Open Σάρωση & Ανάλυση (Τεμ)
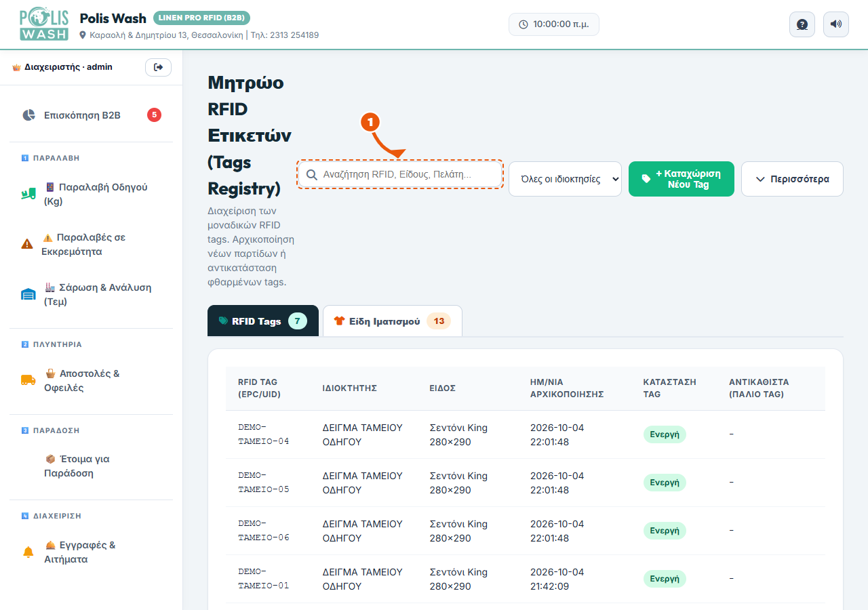This screenshot has height=610, width=868. coord(92,295)
